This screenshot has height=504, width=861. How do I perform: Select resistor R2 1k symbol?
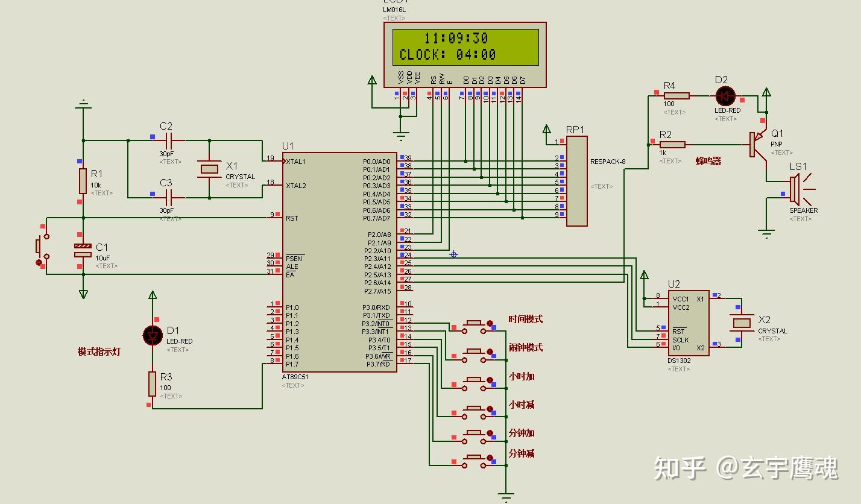[x=673, y=145]
